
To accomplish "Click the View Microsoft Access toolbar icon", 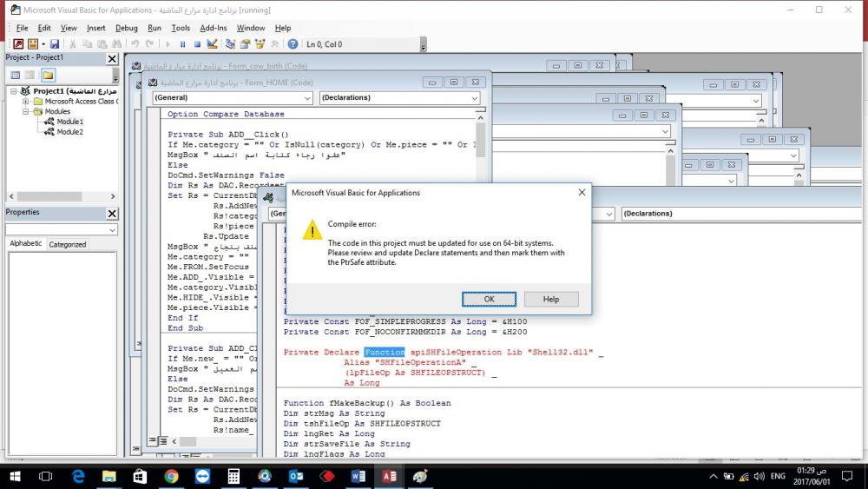I will [x=18, y=43].
